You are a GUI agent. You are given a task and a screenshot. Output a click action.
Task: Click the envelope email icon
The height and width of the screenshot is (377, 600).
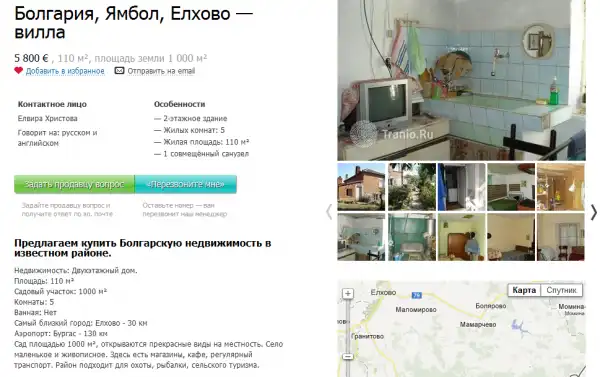pyautogui.click(x=119, y=70)
